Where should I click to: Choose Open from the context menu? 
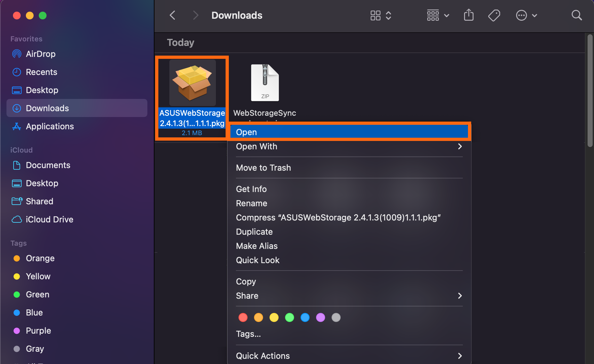point(349,132)
